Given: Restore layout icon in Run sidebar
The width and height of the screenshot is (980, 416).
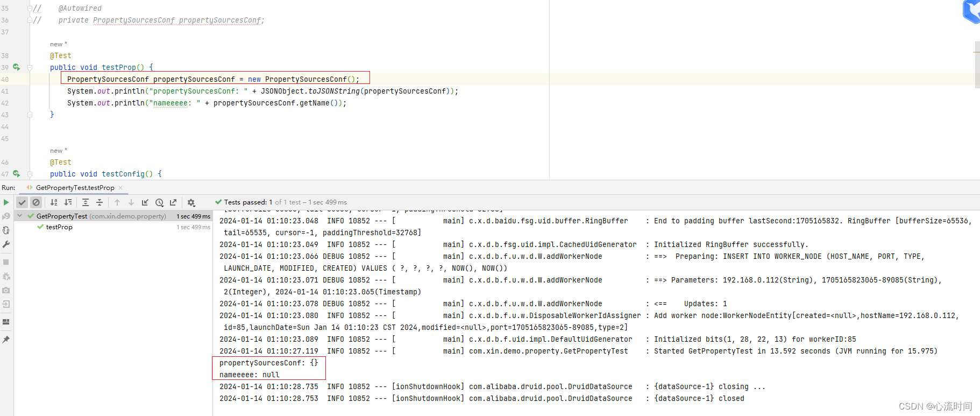Looking at the screenshot, I should [x=6, y=322].
